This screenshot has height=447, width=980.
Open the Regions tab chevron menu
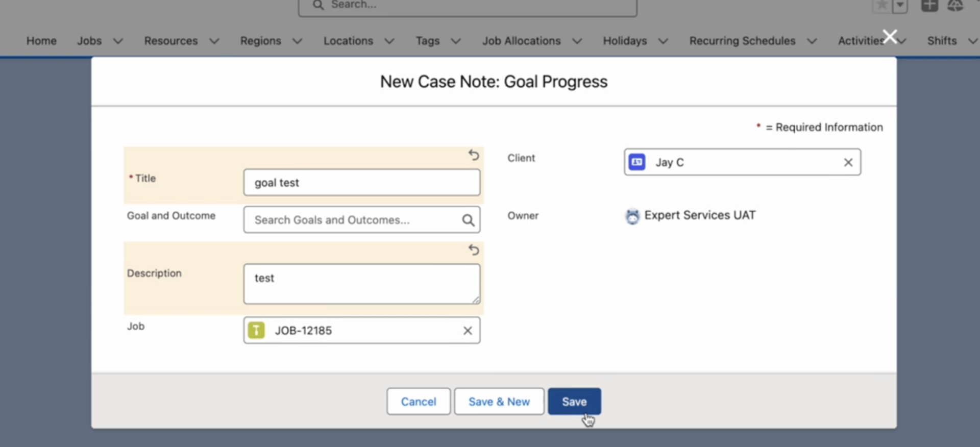tap(298, 41)
